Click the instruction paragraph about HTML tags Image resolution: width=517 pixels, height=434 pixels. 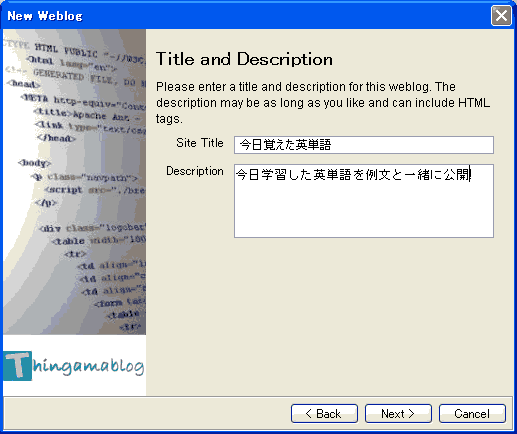[323, 103]
